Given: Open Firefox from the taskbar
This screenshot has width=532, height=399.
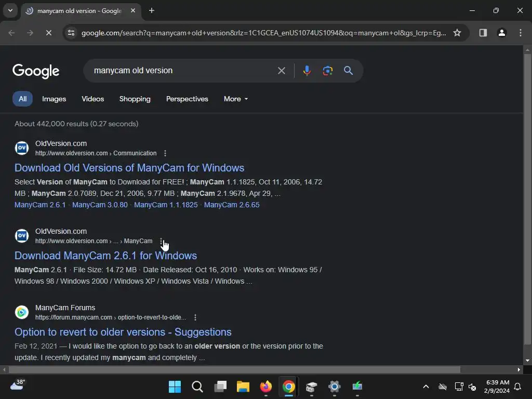Looking at the screenshot, I should click(x=265, y=387).
